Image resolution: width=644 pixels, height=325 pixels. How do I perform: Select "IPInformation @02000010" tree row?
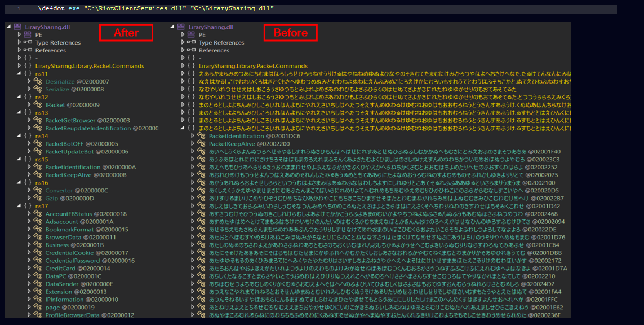pos(82,300)
